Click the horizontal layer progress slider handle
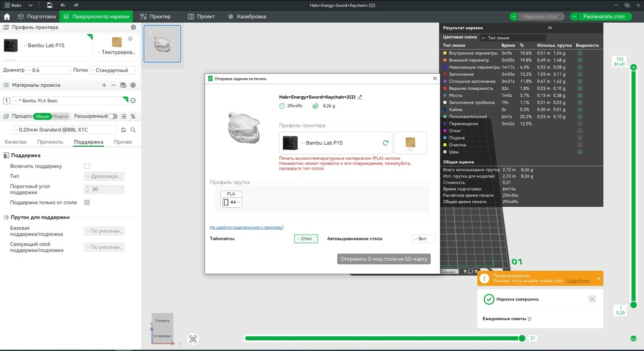 point(522,338)
